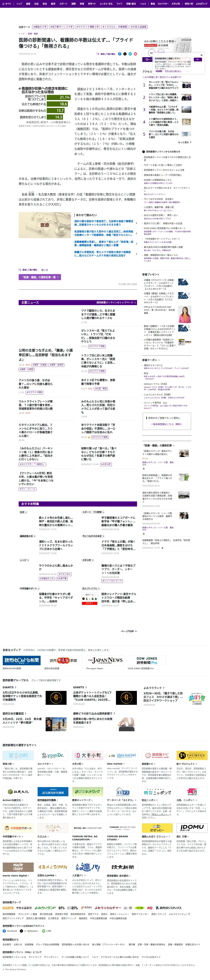210x980 pixels.
Task: Click The Japan News logo
Action: pyautogui.click(x=105, y=660)
